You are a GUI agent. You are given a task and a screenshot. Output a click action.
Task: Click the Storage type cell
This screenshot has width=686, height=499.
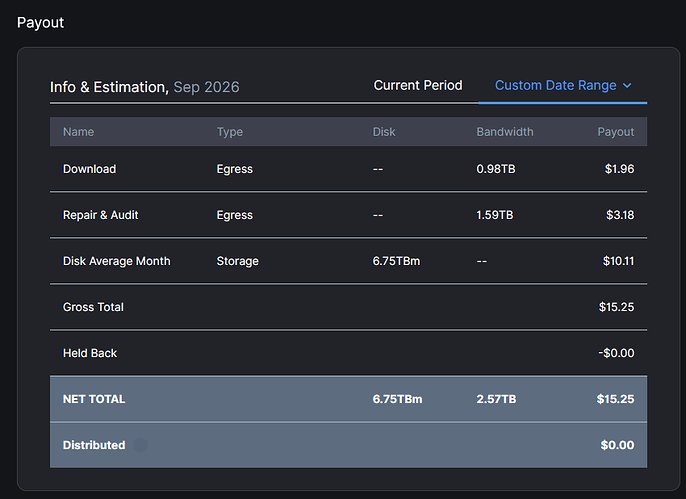click(238, 261)
